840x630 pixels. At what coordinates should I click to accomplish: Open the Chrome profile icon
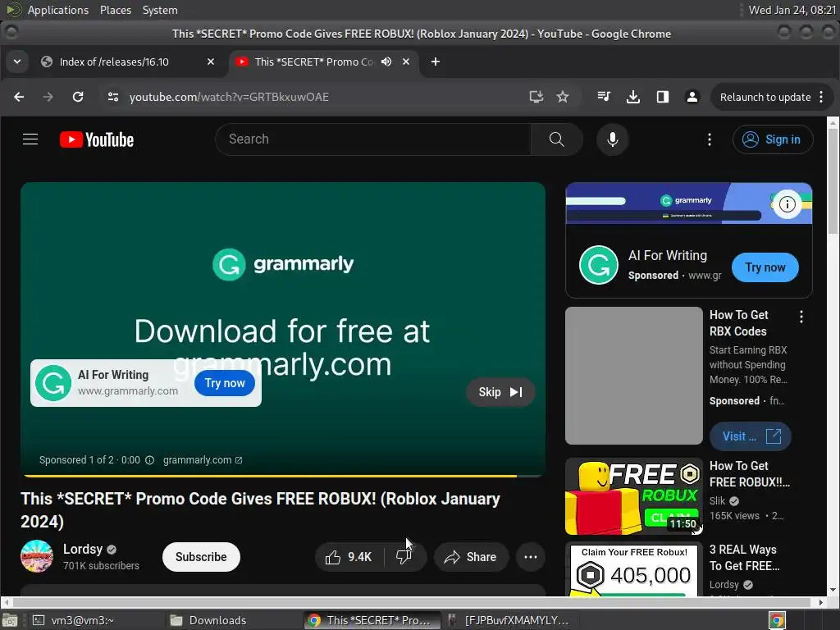pos(692,97)
